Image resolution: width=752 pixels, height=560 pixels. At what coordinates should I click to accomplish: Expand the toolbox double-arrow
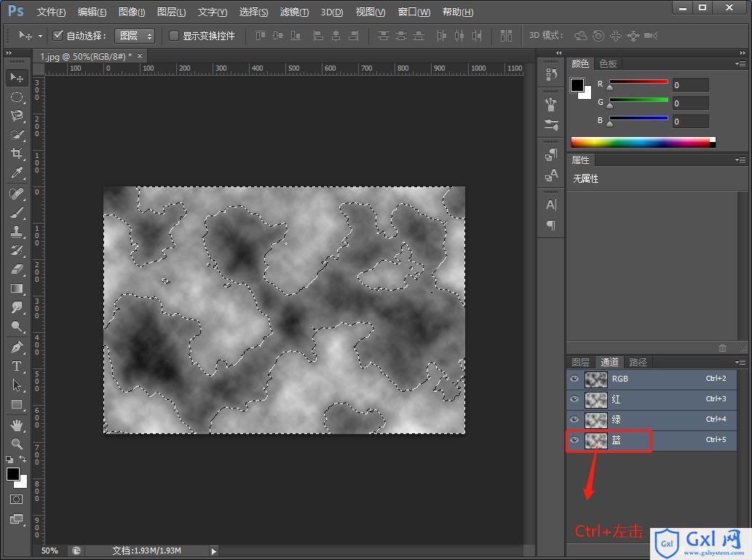click(9, 52)
